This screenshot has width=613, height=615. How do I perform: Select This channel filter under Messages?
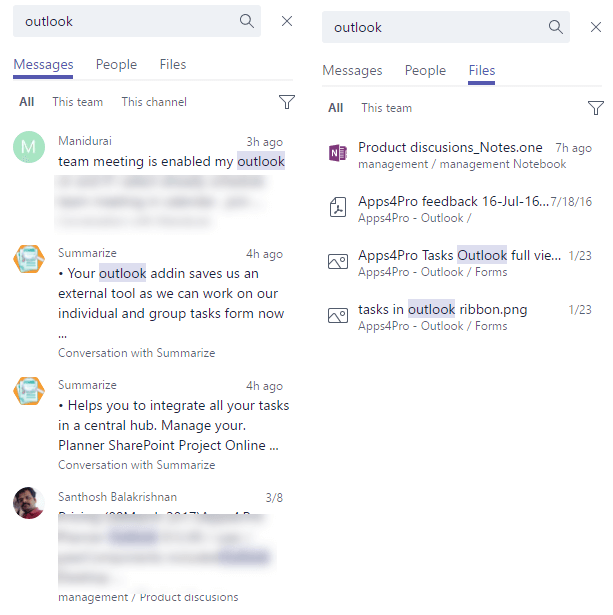(x=154, y=102)
